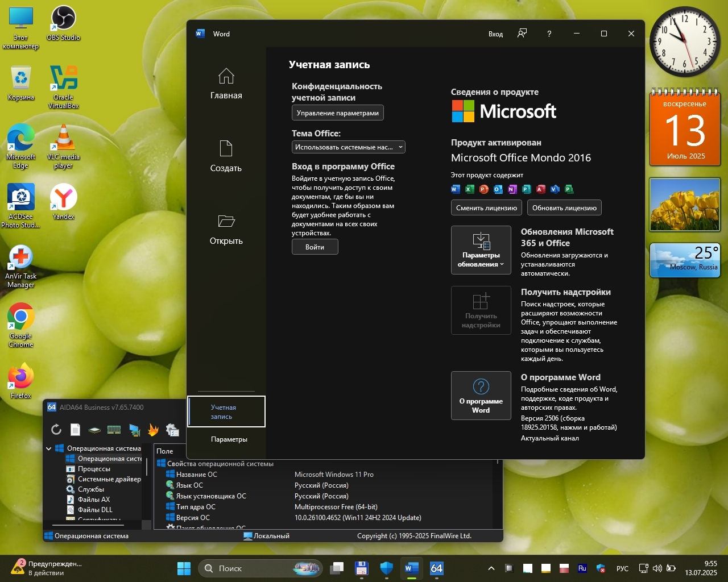Click the taskbar Поиск search box
Image resolution: width=728 pixels, height=582 pixels.
[260, 568]
